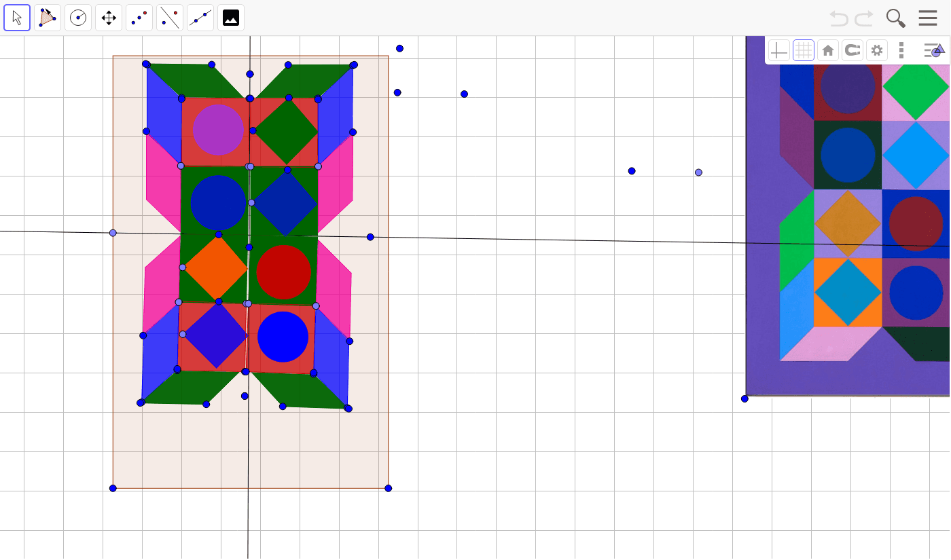Select the Polygon tool
The image size is (951, 560).
point(48,18)
